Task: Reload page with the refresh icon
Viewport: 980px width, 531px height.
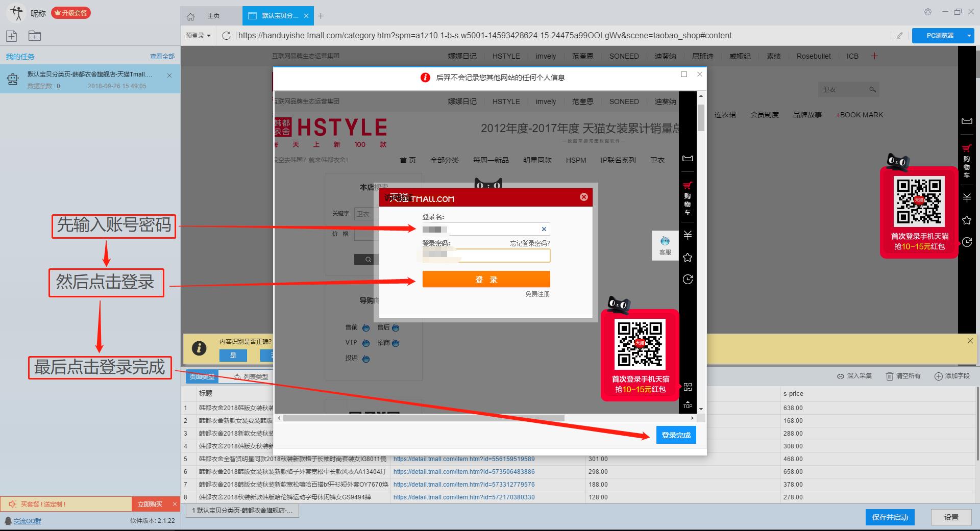Action: point(227,35)
